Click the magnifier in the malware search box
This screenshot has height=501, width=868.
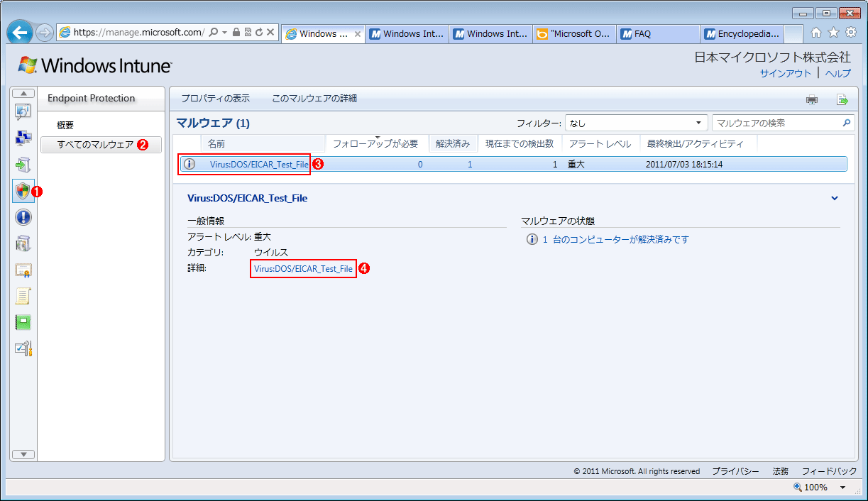click(x=846, y=123)
